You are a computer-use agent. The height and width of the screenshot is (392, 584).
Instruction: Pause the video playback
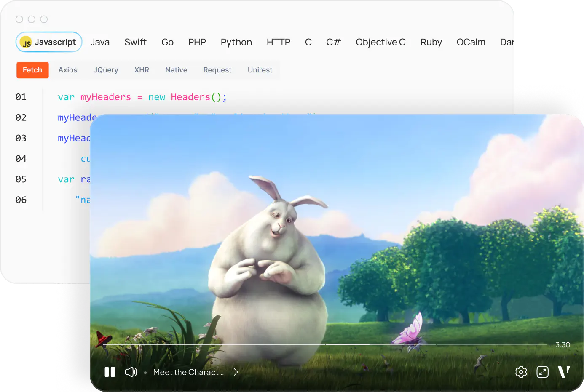pyautogui.click(x=110, y=372)
